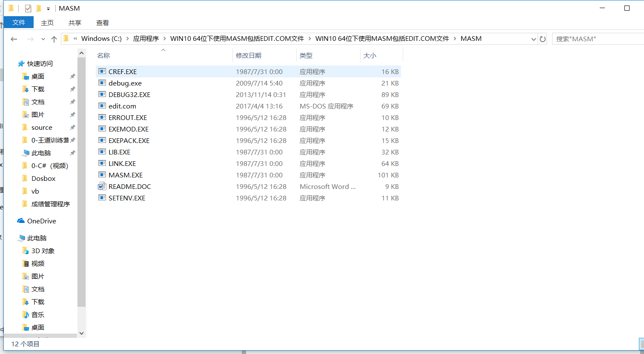Sort files by 类型 column header
Viewport: 644px width, 354px height.
328,55
